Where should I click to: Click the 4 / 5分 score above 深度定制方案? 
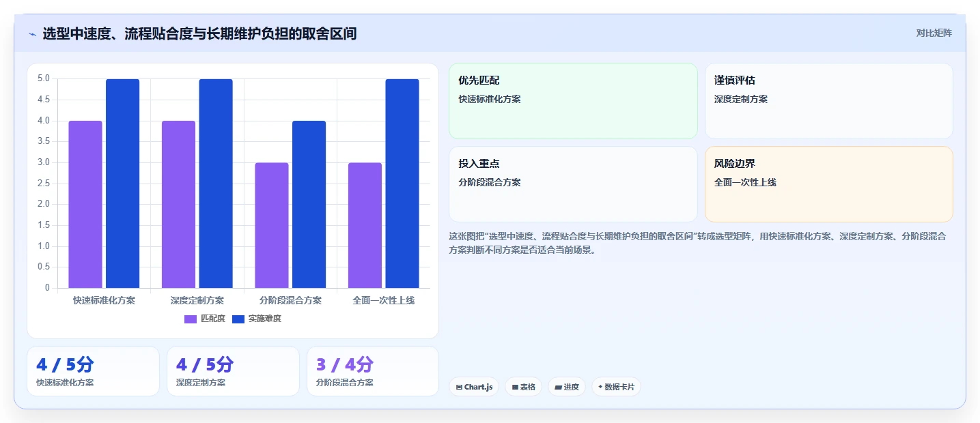click(205, 364)
